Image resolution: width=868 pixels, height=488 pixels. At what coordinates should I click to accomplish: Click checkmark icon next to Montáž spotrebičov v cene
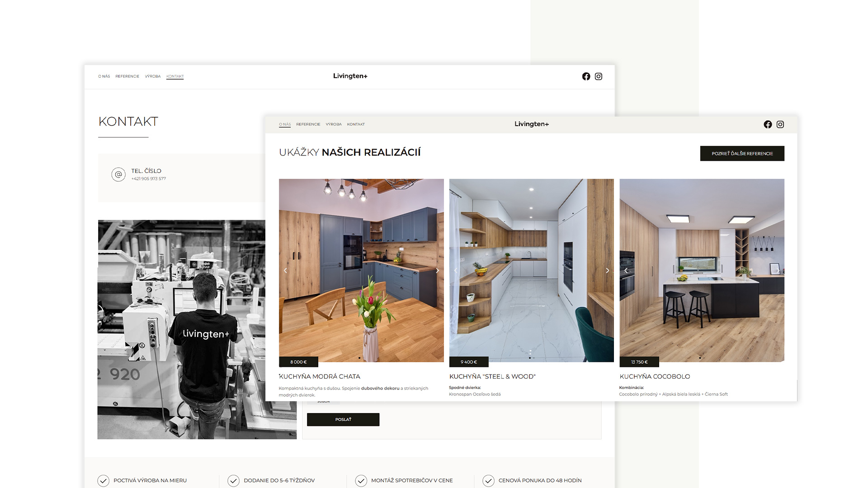pyautogui.click(x=361, y=480)
